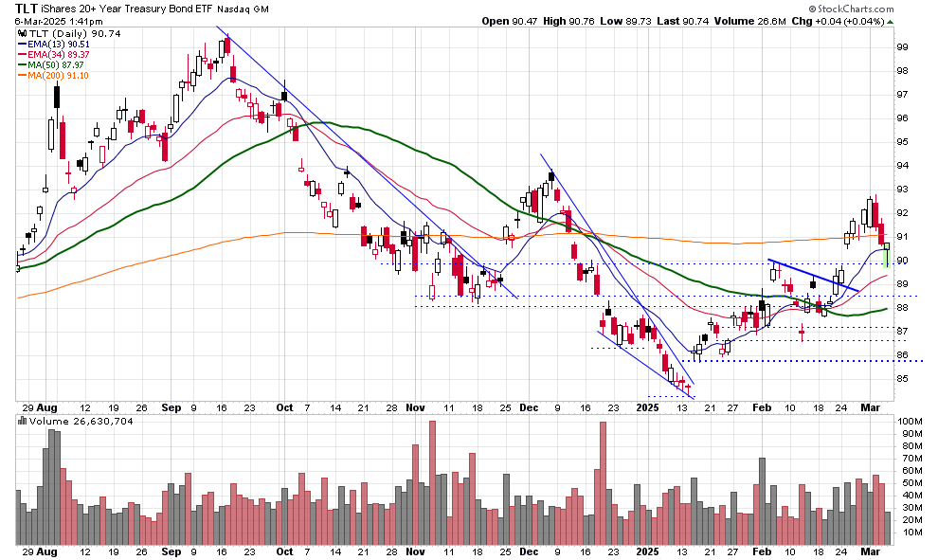The height and width of the screenshot is (560, 938).
Task: Click the 70M volume axis label
Action: (911, 459)
